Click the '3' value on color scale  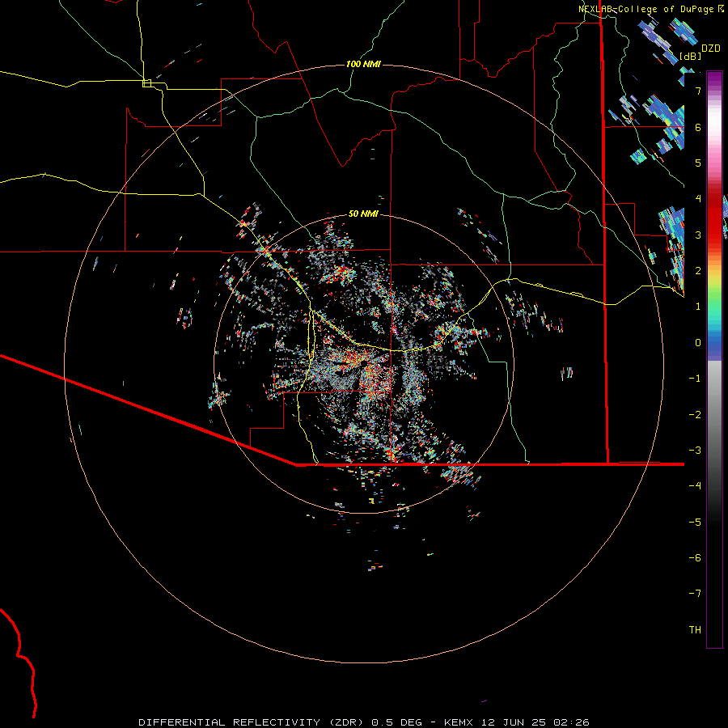pos(698,235)
